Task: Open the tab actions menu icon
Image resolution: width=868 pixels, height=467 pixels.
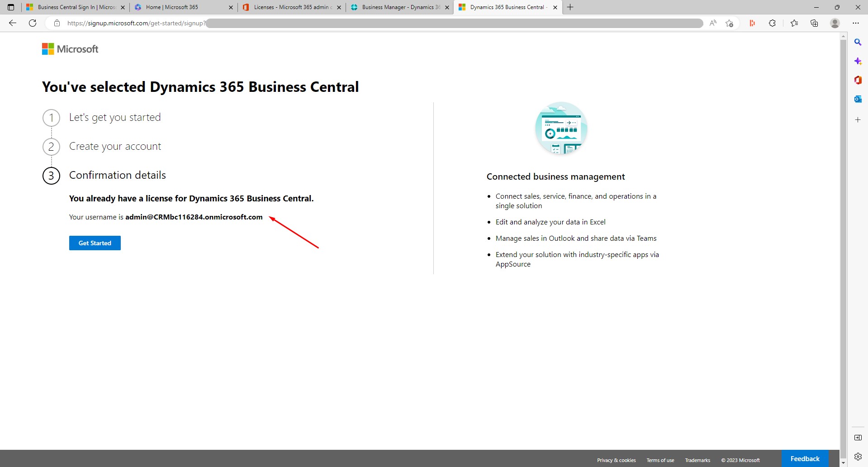Action: pos(11,7)
